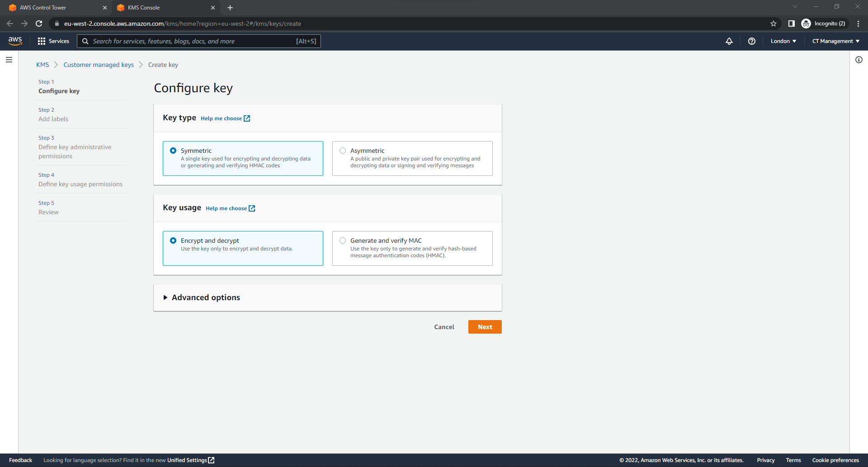Click the AWS logo to go home
This screenshot has width=868, height=467.
(15, 41)
